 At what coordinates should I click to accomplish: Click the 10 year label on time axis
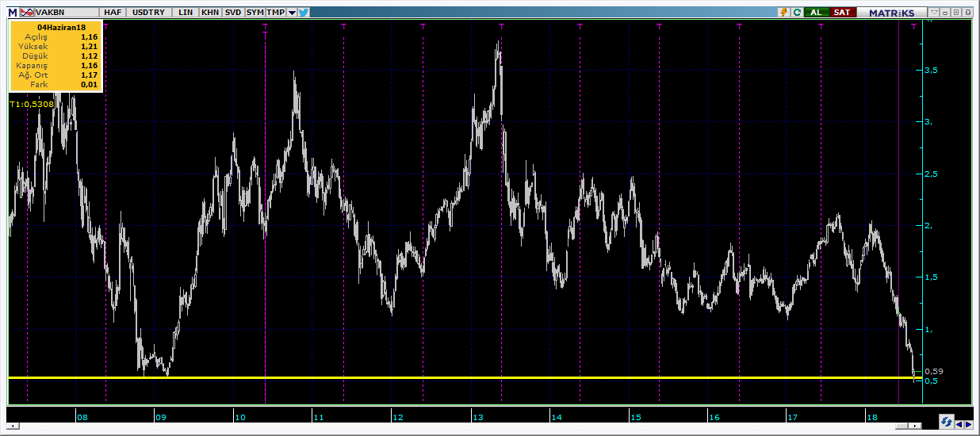coord(240,417)
